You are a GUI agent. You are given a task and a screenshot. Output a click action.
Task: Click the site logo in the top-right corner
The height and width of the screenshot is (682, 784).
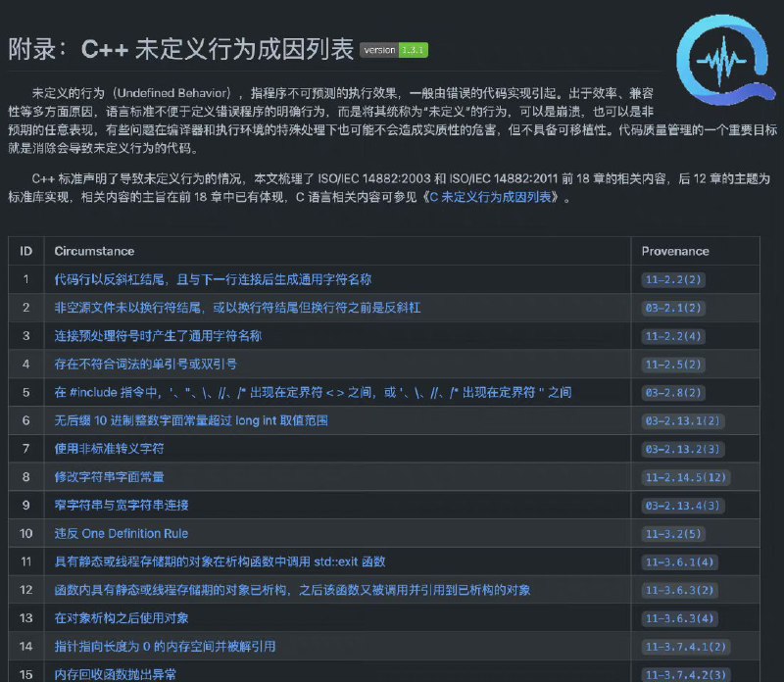pyautogui.click(x=722, y=51)
